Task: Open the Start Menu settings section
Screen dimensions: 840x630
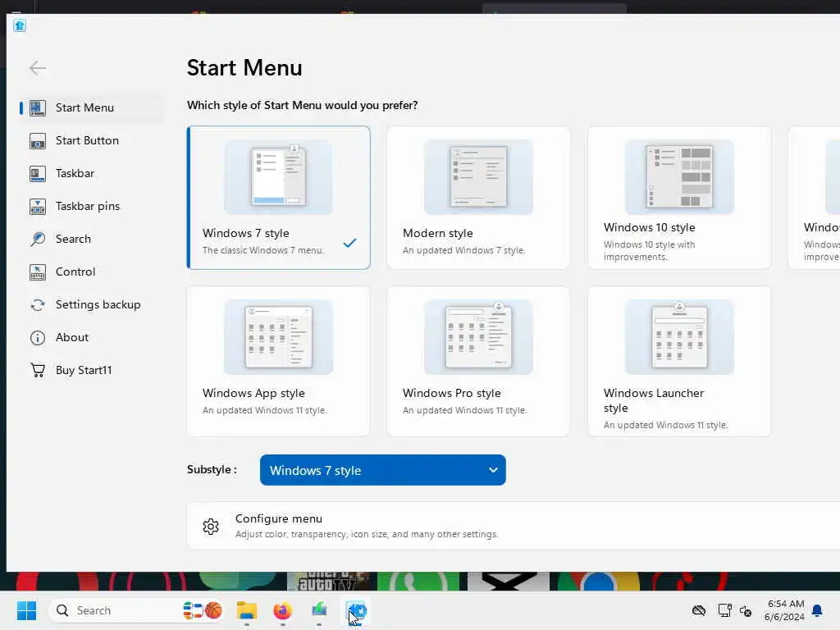Action: 91,107
